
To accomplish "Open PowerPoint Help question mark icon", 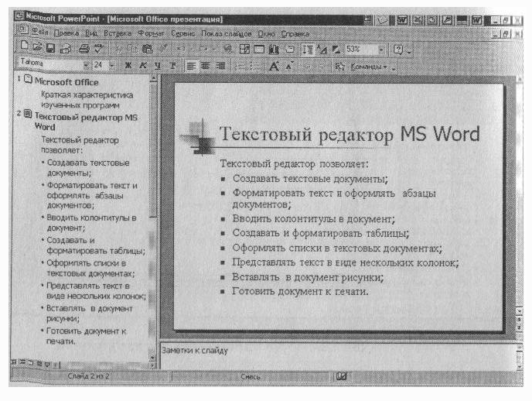I will pos(398,50).
